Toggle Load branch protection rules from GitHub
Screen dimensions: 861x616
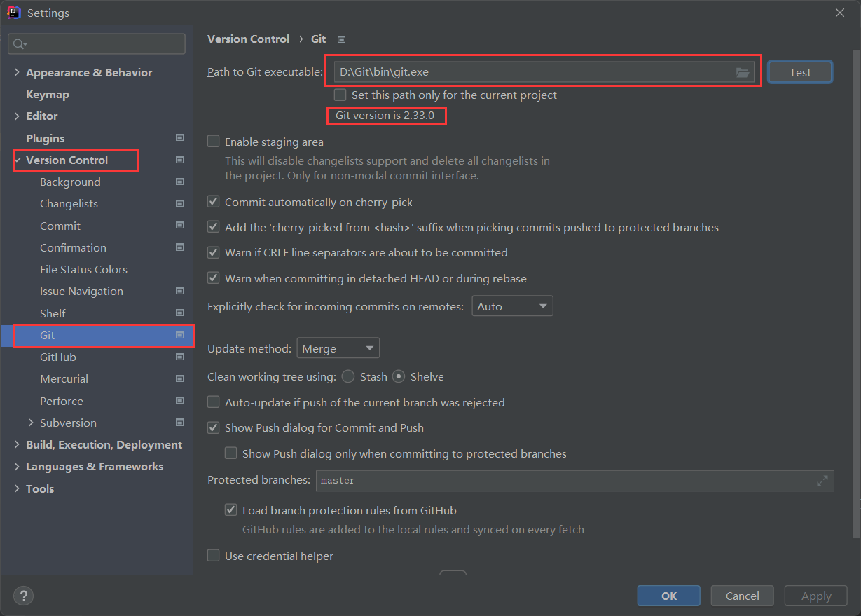(230, 510)
